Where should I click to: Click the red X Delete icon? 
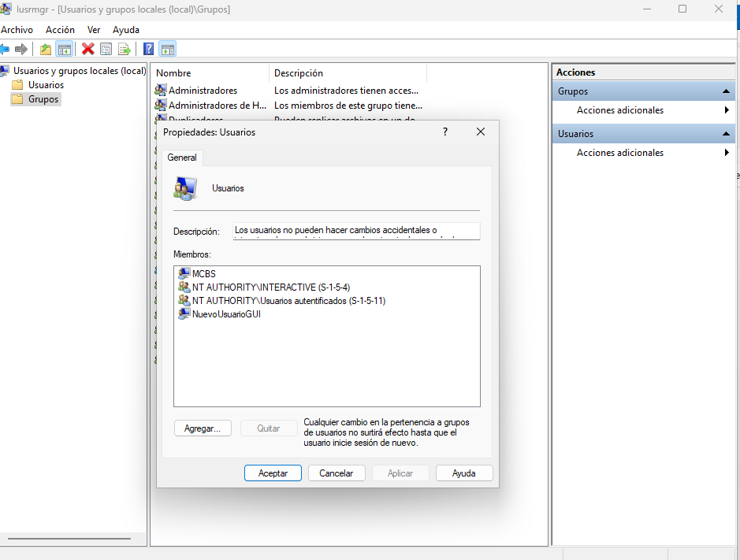[x=88, y=49]
